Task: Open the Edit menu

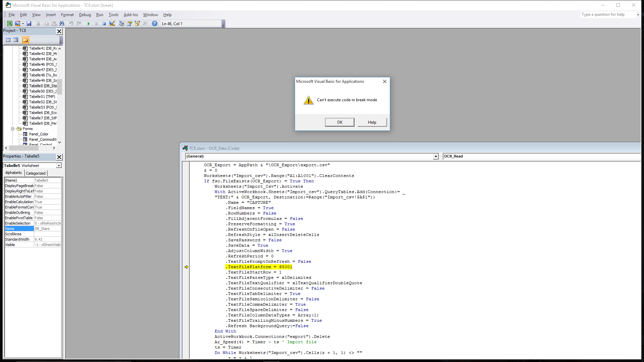Action: click(x=23, y=15)
